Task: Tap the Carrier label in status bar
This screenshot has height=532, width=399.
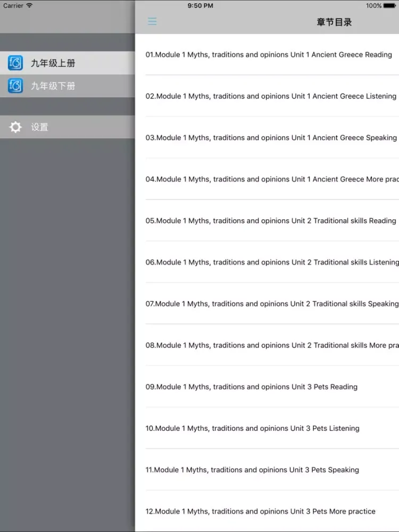Action: 13,5
